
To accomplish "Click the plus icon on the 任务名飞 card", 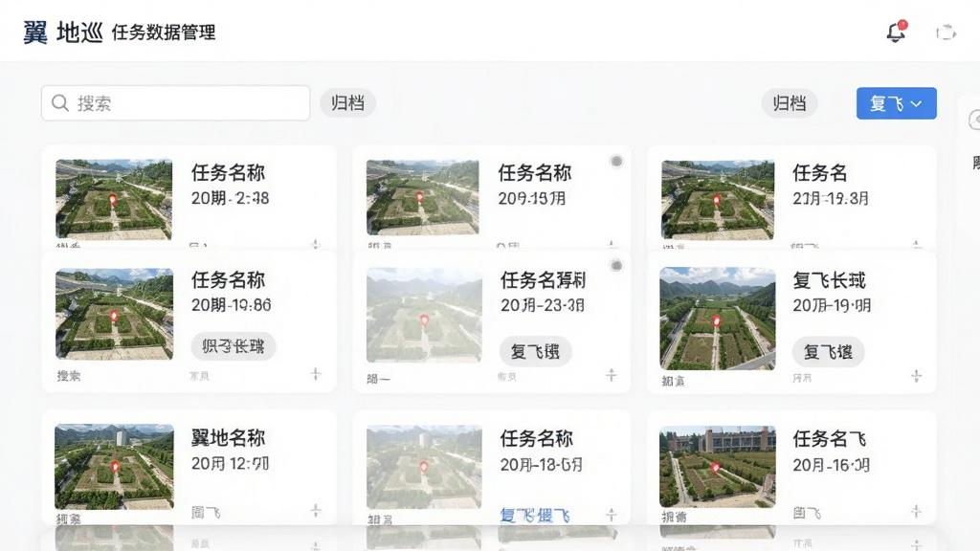I will click(x=916, y=511).
